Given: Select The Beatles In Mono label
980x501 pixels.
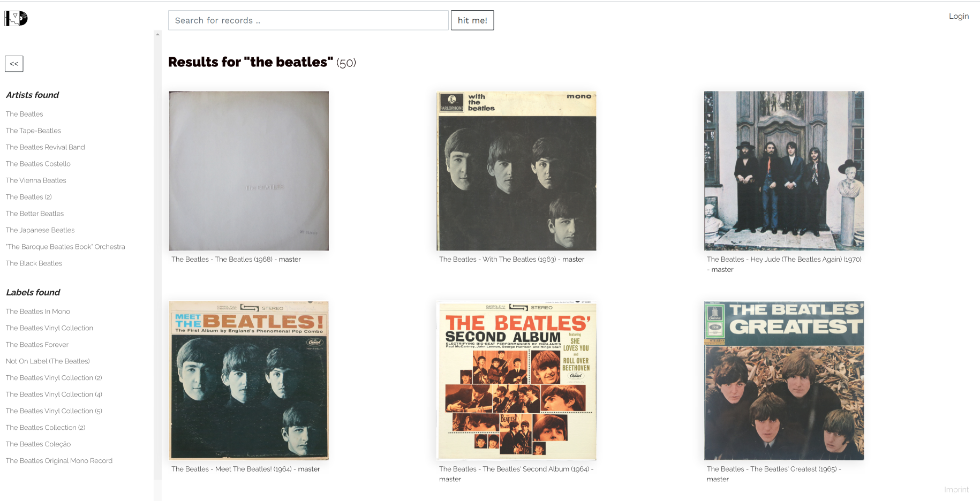Looking at the screenshot, I should click(38, 312).
